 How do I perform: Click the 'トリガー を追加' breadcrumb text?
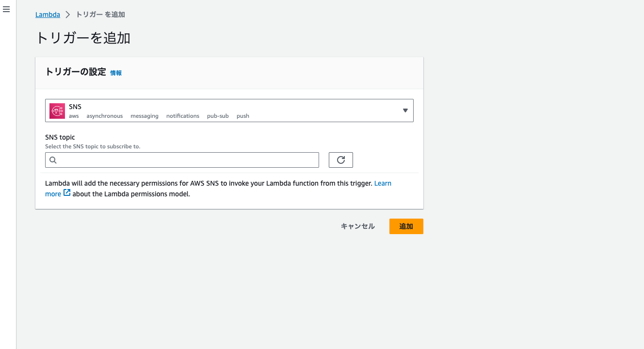[x=100, y=15]
